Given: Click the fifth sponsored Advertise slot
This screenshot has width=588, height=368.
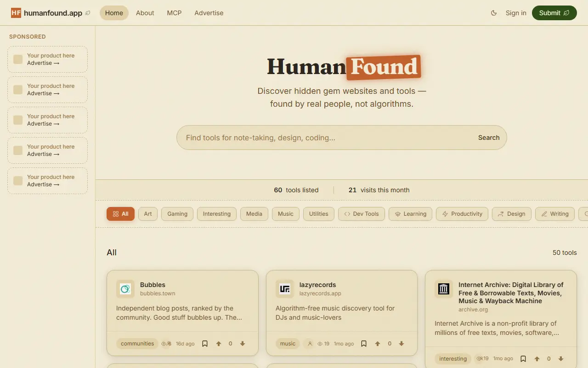Looking at the screenshot, I should [47, 181].
